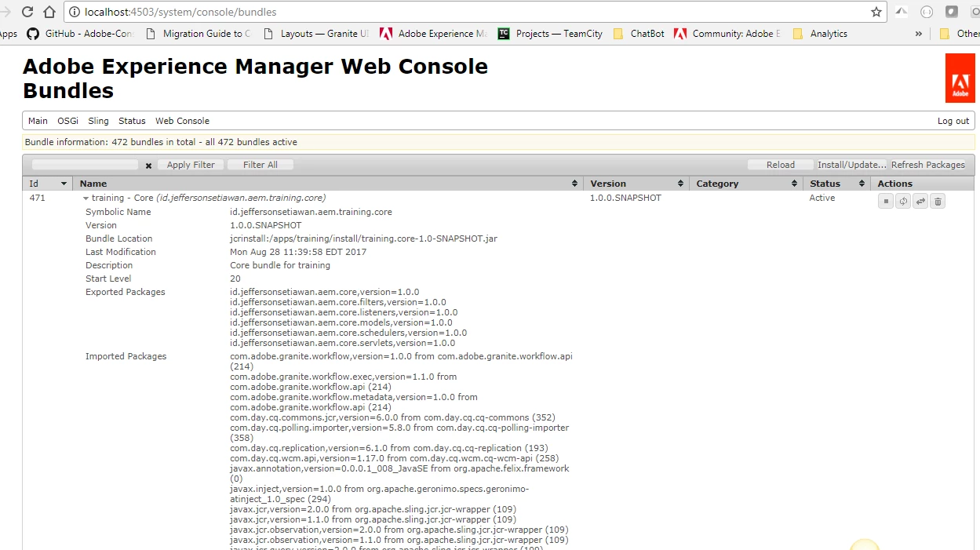Open Projects — TeamCity bookmark
This screenshot has width=980, height=550.
pyautogui.click(x=550, y=34)
